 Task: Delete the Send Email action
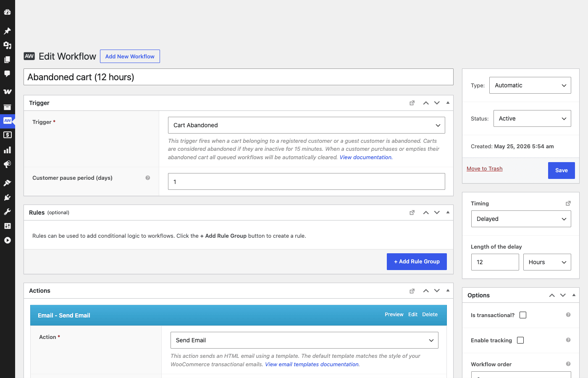[x=430, y=315]
